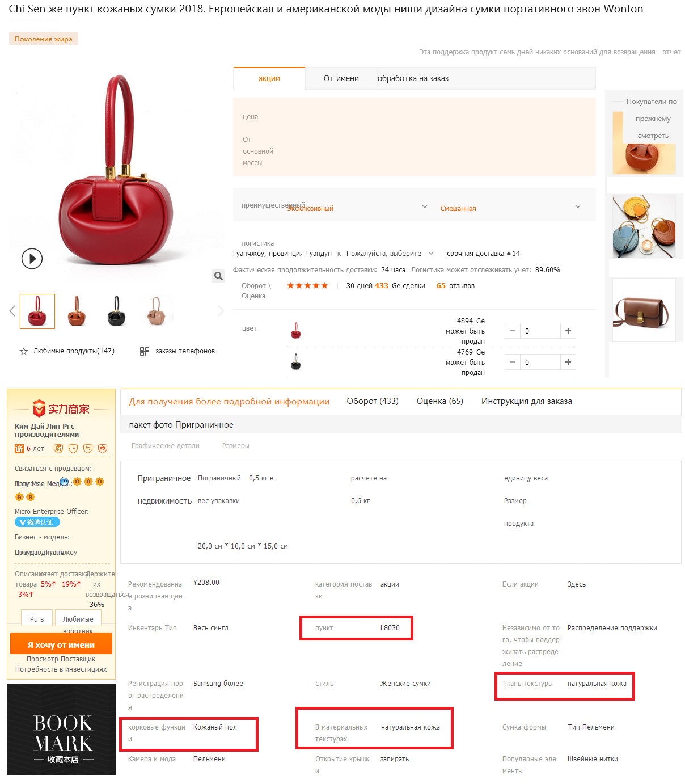Play the product video on main image
The width and height of the screenshot is (685, 784).
click(32, 259)
